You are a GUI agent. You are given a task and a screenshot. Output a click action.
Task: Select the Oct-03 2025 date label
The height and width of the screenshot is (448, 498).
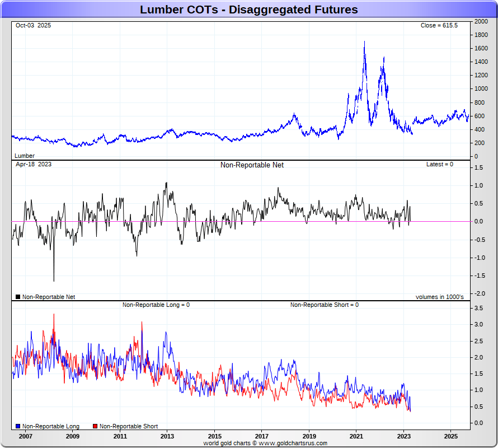[x=33, y=26]
